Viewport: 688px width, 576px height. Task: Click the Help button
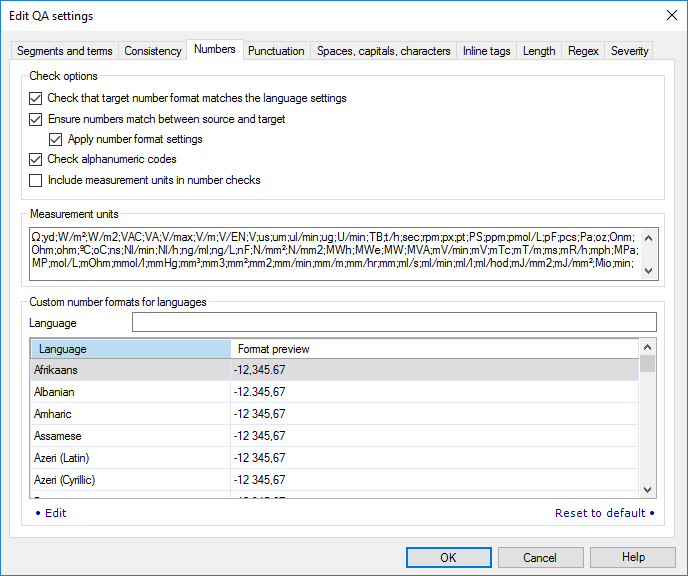[x=633, y=557]
